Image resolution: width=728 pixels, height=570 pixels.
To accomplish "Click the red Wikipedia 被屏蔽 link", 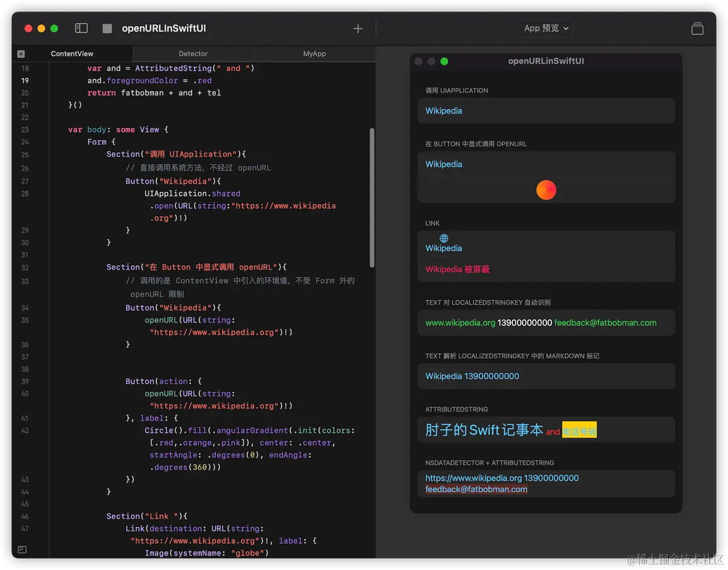I will (x=457, y=269).
